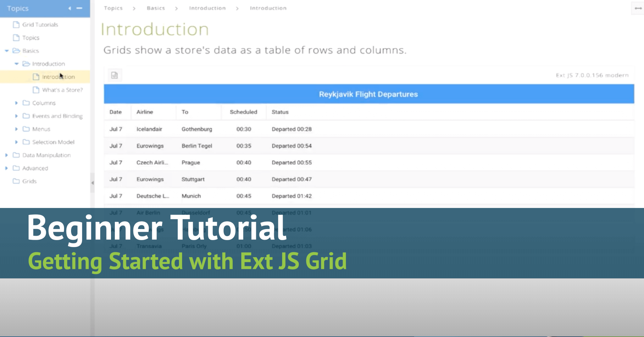Viewport: 644px width, 337px height.
Task: Select the Munich destination cell
Action: coord(198,196)
